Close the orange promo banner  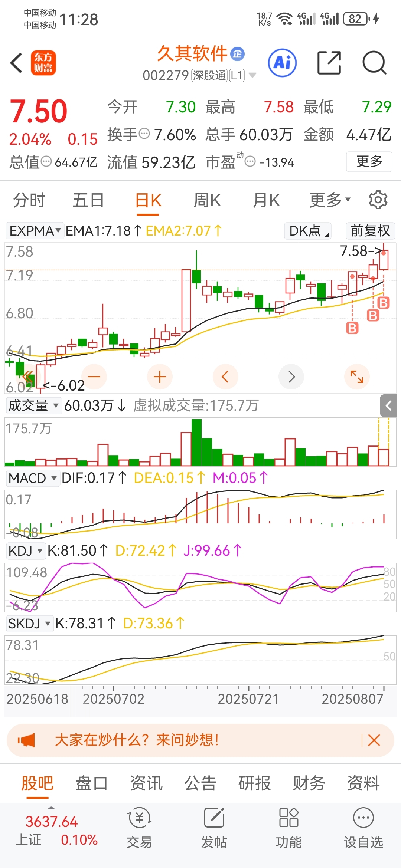tap(374, 740)
